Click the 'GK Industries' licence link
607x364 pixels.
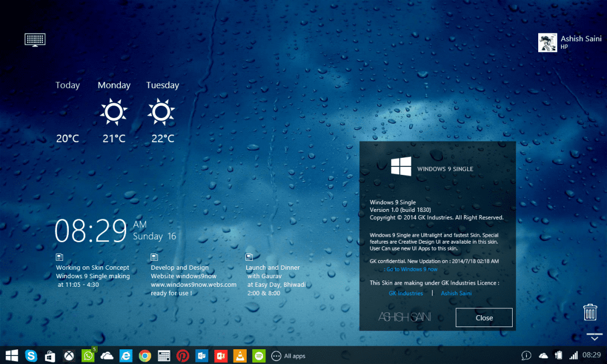click(x=406, y=292)
